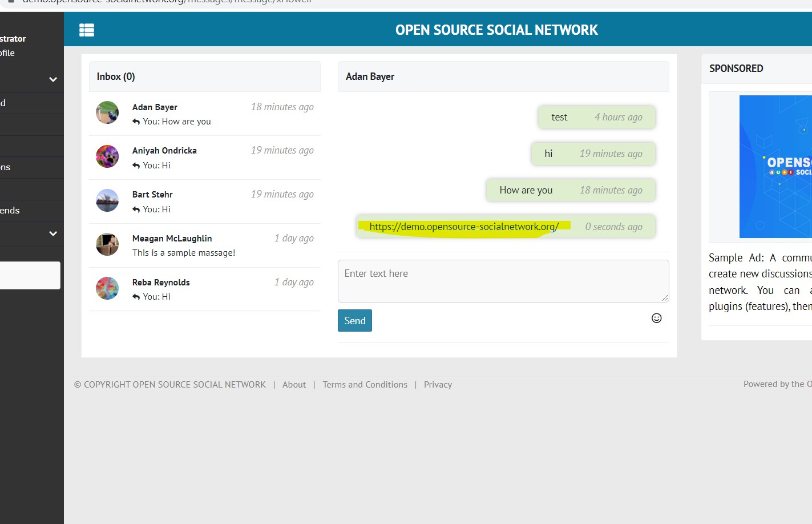The width and height of the screenshot is (812, 524).
Task: Click the sponsored ad image
Action: click(x=775, y=167)
